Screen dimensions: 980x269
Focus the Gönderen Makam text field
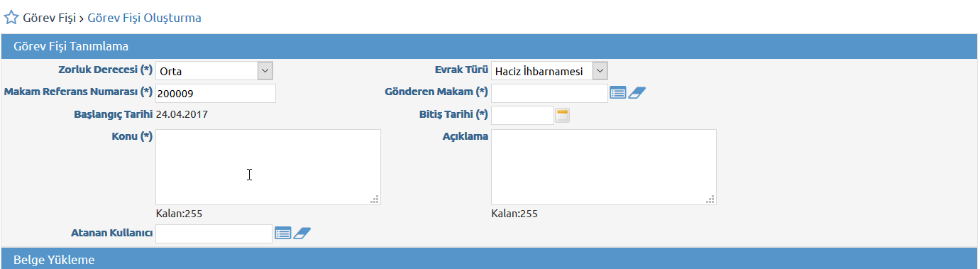pos(549,93)
